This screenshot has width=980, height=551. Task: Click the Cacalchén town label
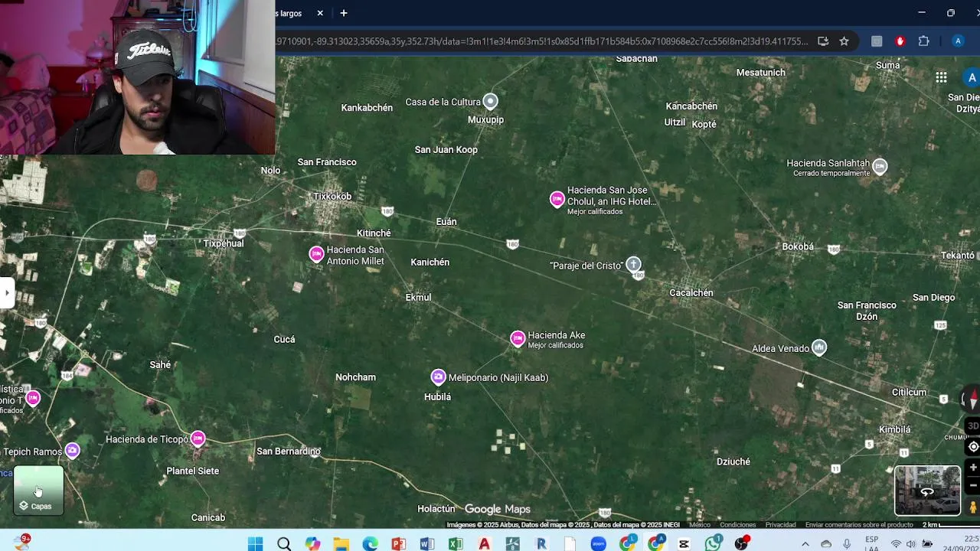click(x=691, y=293)
